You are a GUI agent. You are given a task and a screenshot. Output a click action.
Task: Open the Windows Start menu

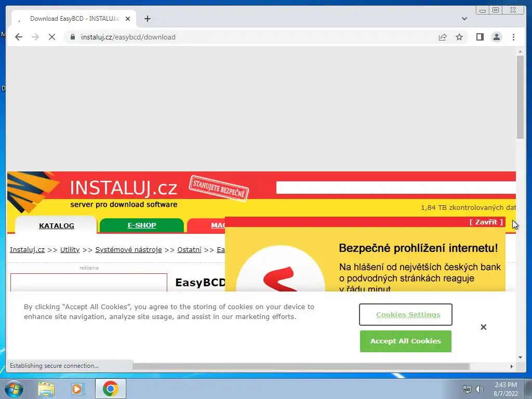[14, 389]
